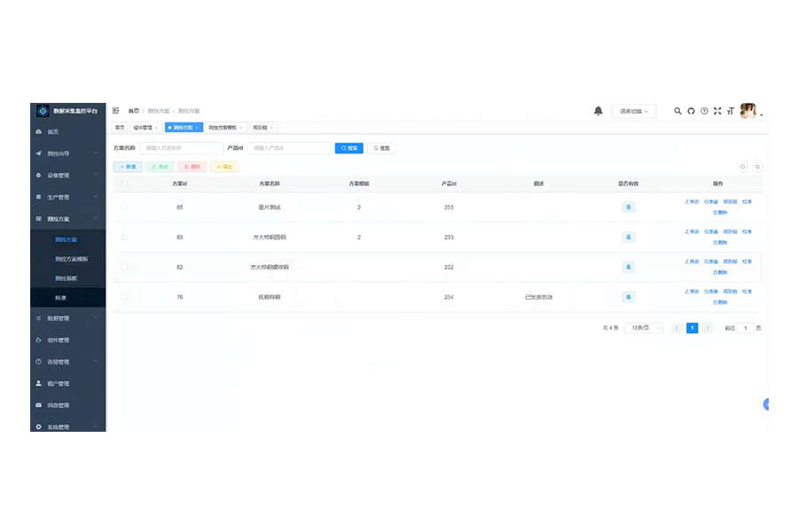Open the font size setting icon
The image size is (798, 532).
731,111
